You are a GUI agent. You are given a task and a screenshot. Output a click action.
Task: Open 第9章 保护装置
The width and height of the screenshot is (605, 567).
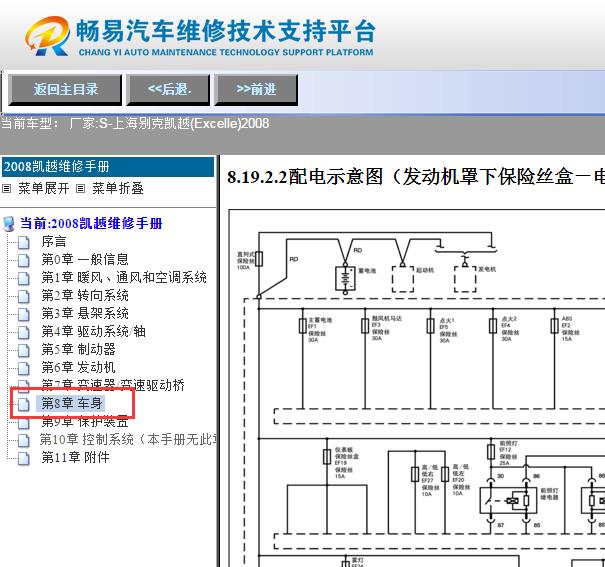[x=85, y=423]
